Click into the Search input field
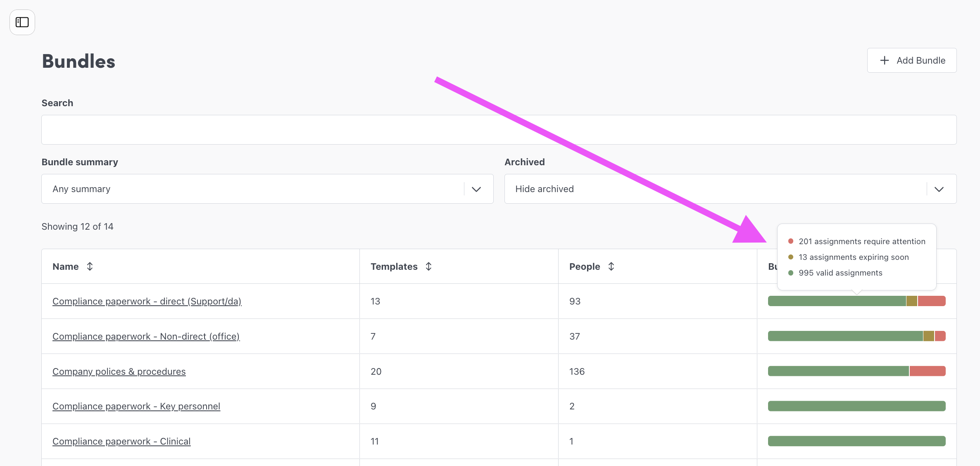The height and width of the screenshot is (466, 980). 499,130
